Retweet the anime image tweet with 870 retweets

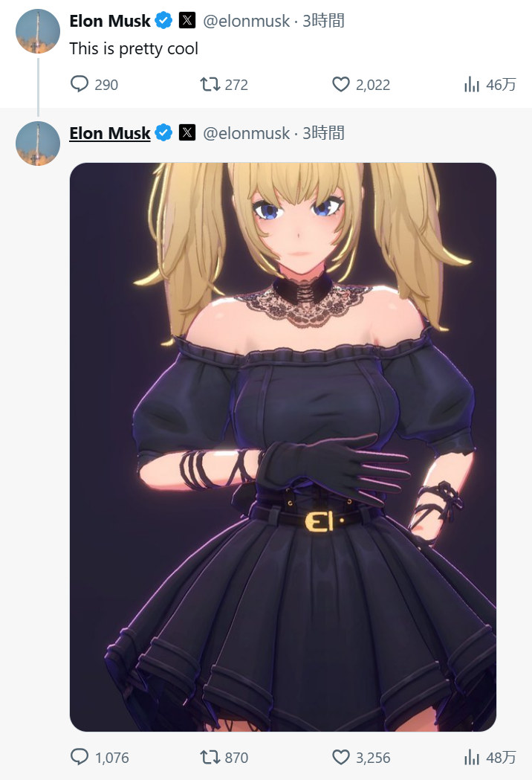point(210,757)
